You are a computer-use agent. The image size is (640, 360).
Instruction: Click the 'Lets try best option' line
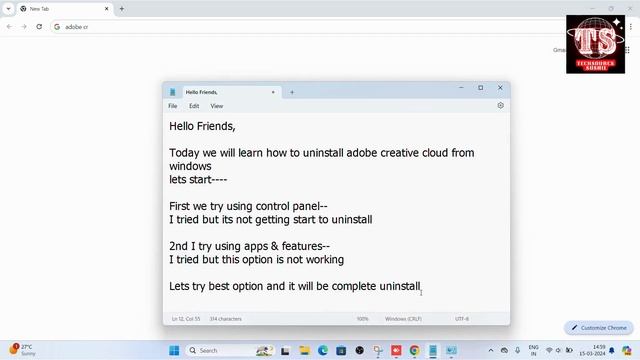pos(294,286)
